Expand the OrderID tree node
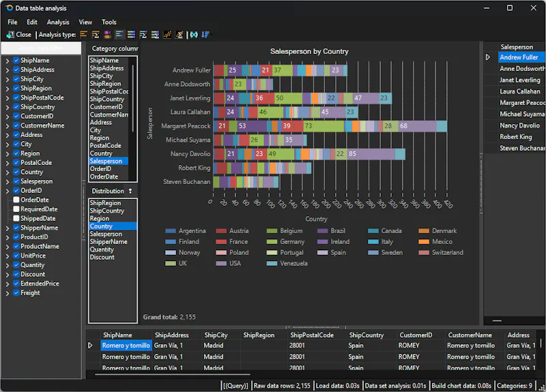Viewport: 546px width, 392px height. click(x=8, y=191)
